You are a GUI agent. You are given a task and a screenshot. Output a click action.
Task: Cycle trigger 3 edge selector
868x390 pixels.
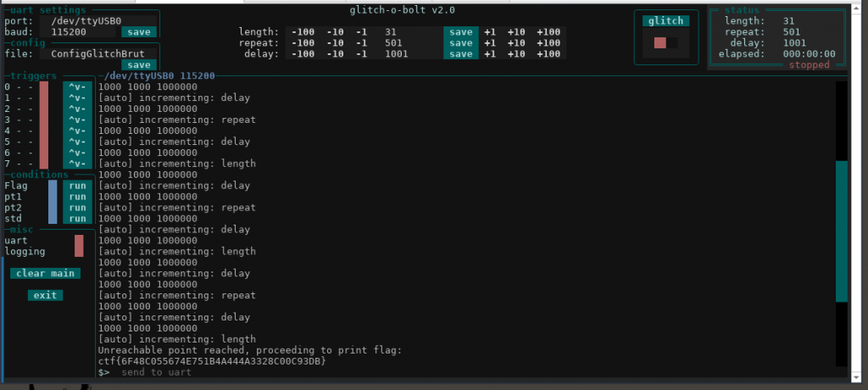[x=77, y=120]
